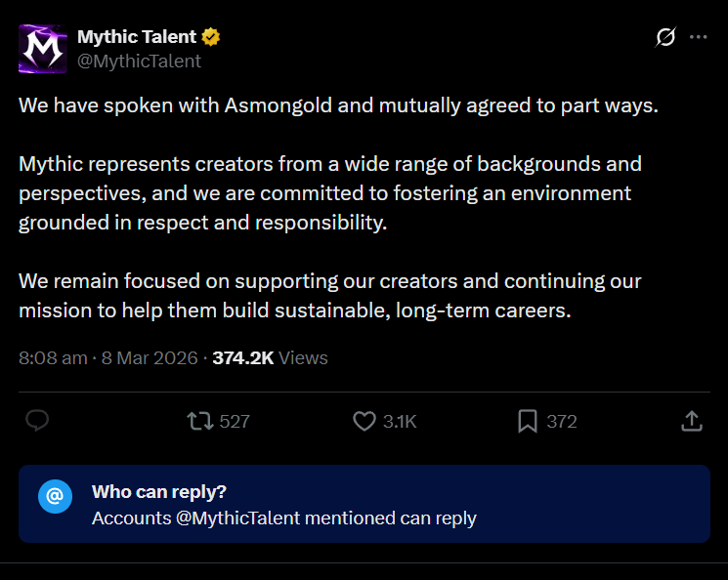Click the 374.2K Views count
The width and height of the screenshot is (728, 580).
[x=270, y=357]
